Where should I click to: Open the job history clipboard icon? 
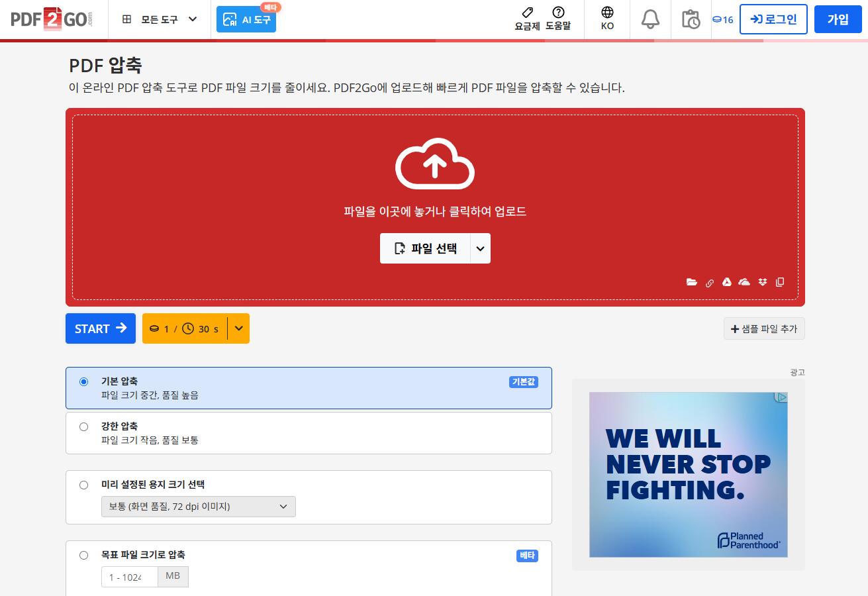click(691, 19)
